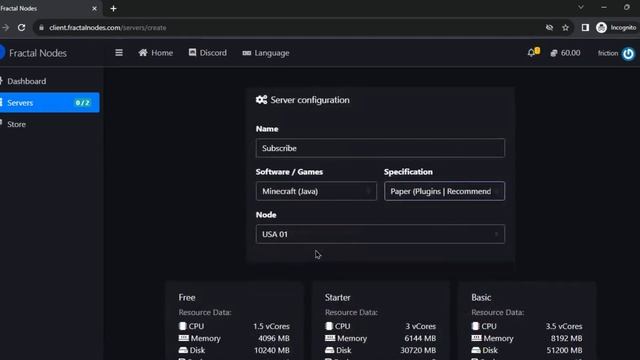640x360 pixels.
Task: Click the Language flag icon
Action: [x=247, y=53]
